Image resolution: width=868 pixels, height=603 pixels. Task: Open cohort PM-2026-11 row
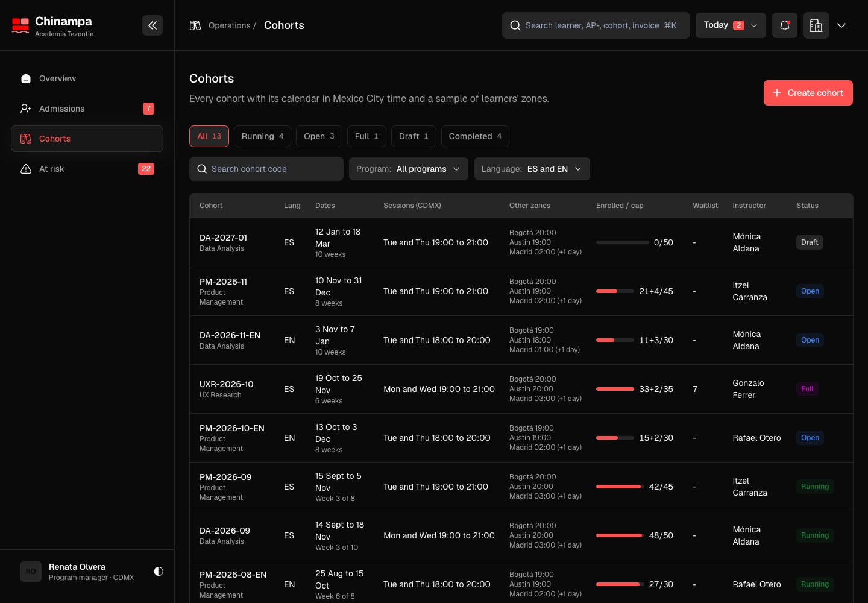[x=521, y=291]
